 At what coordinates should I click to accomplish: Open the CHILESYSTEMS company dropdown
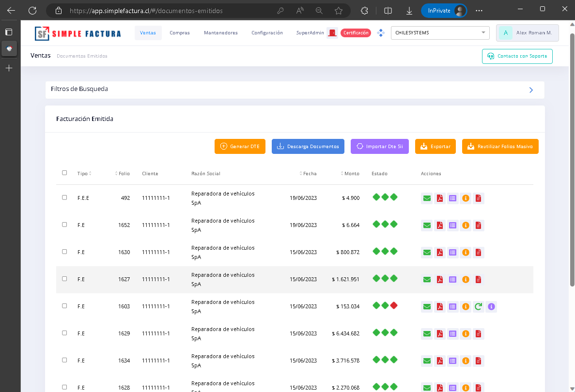(440, 32)
